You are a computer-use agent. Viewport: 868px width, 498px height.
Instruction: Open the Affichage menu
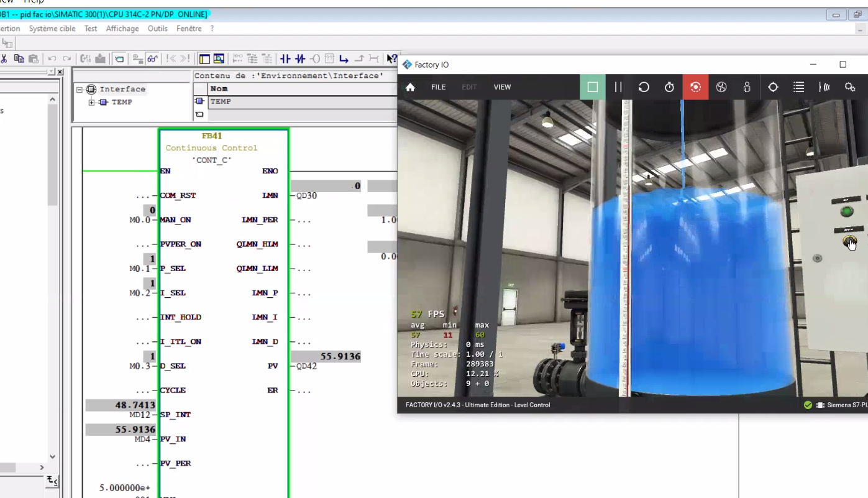(x=122, y=29)
